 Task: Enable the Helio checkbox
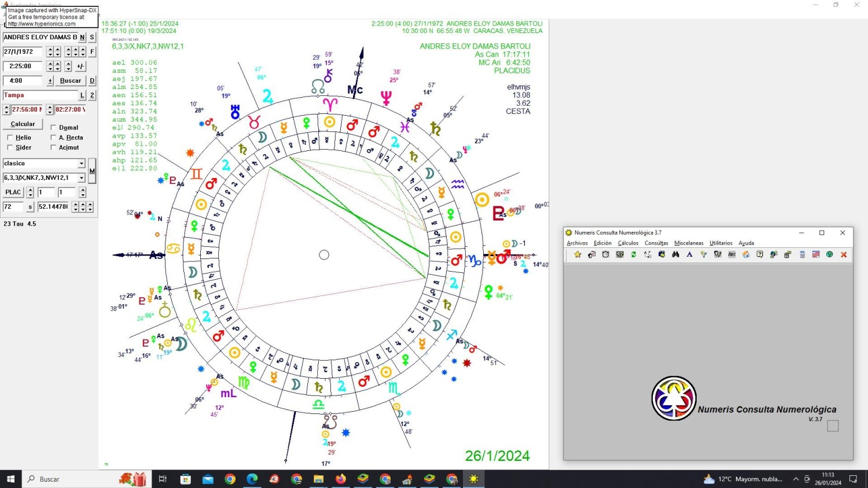coord(10,138)
